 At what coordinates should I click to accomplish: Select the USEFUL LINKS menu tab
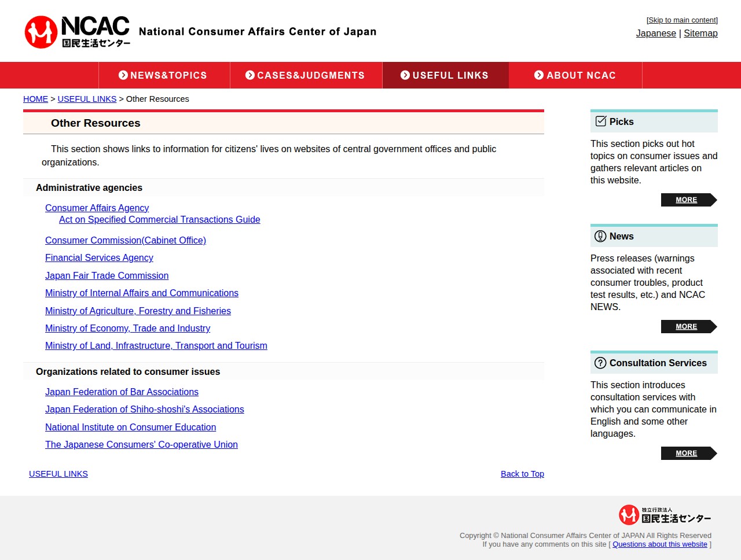(446, 75)
